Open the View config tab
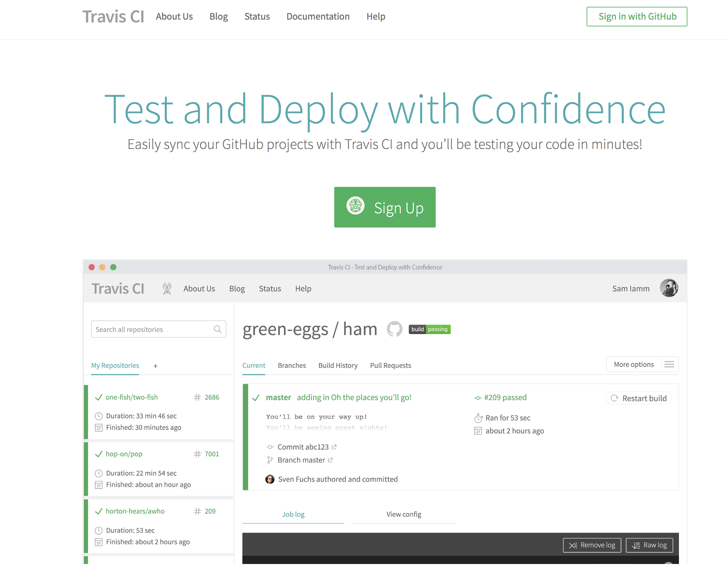 click(404, 514)
